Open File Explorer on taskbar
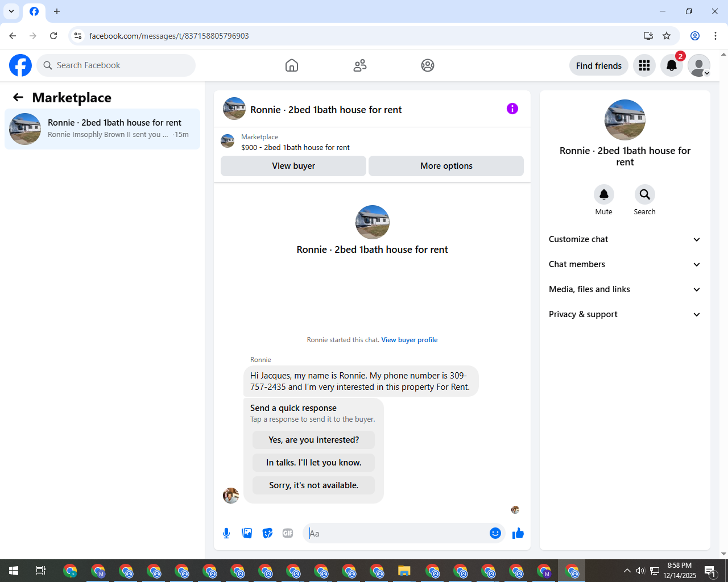Viewport: 728px width, 582px height. tap(404, 571)
